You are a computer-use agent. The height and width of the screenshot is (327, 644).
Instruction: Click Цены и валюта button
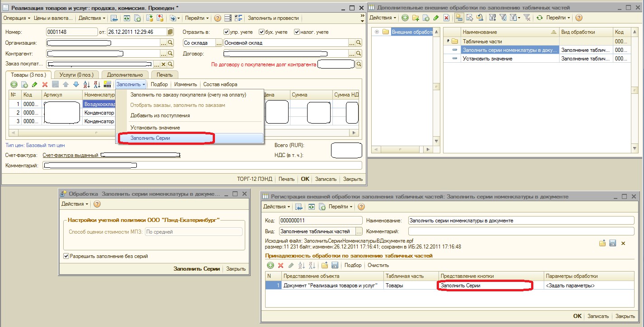pyautogui.click(x=53, y=18)
